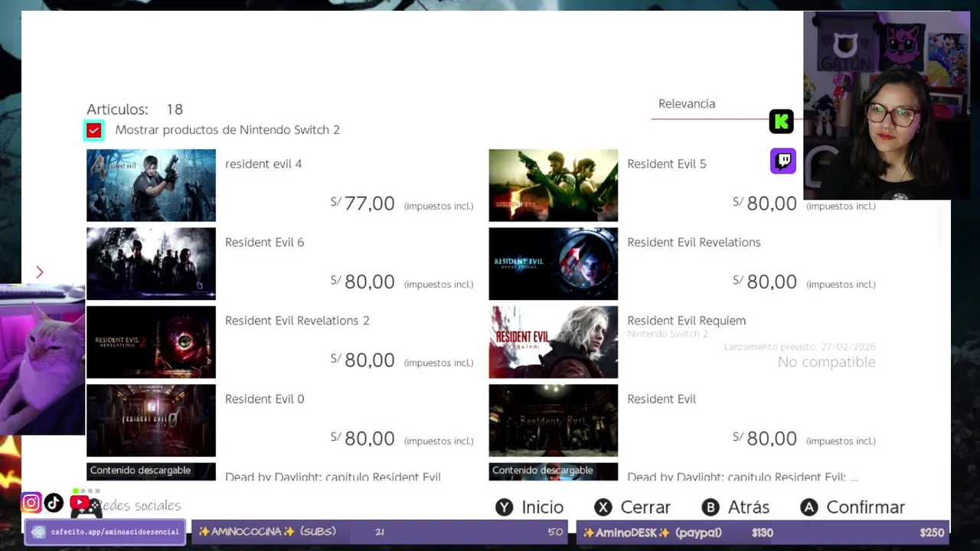This screenshot has height=551, width=980.
Task: Toggle Mostrar productos de Nintendo Switch 2 checkbox
Action: 93,130
